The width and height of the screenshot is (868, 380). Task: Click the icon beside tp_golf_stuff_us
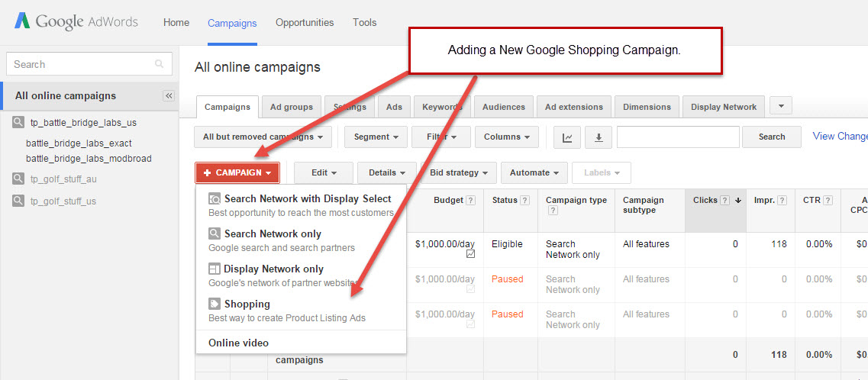[18, 201]
